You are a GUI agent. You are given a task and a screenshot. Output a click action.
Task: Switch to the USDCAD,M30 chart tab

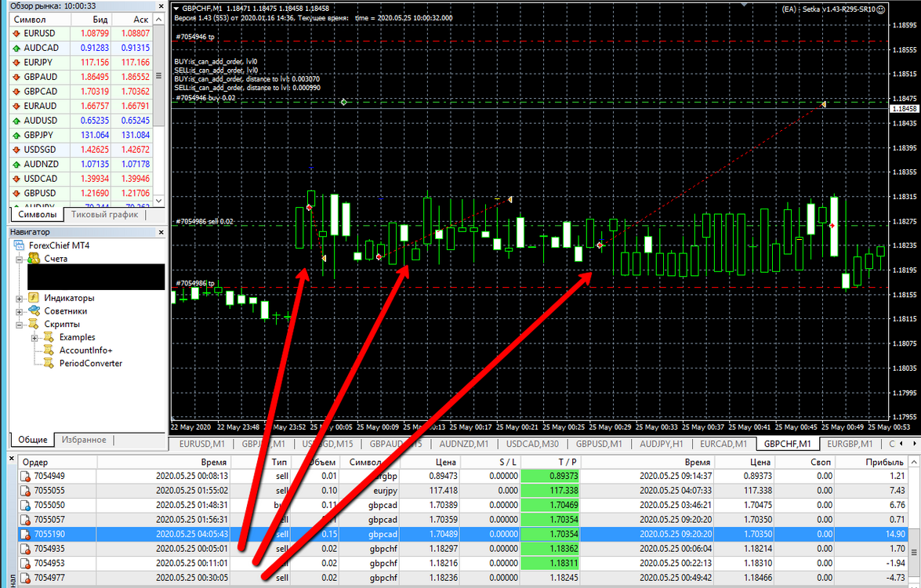coord(532,444)
